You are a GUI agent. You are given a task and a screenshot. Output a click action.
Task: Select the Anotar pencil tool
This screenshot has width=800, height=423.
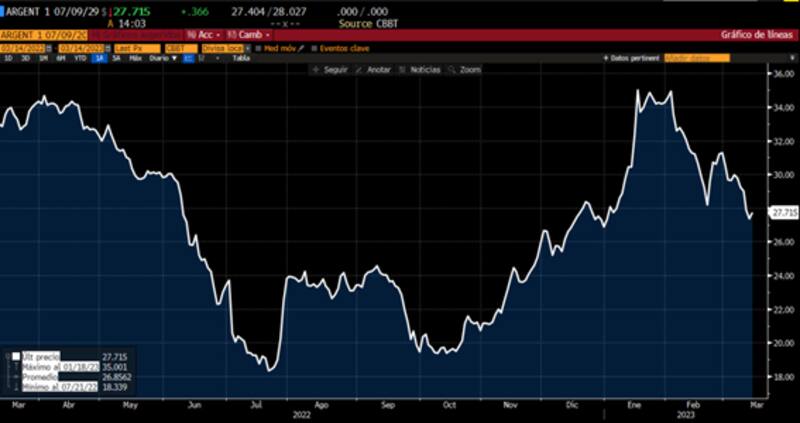359,70
